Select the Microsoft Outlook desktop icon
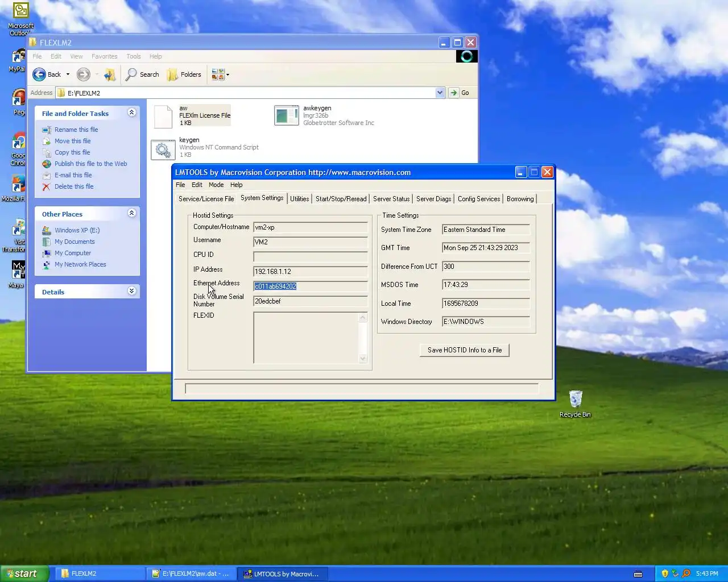Viewport: 728px width, 582px height. click(20, 19)
